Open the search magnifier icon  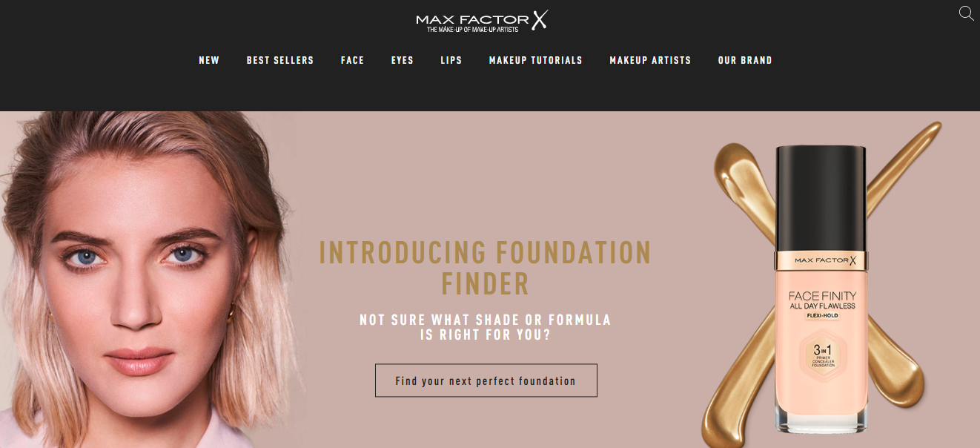point(966,13)
